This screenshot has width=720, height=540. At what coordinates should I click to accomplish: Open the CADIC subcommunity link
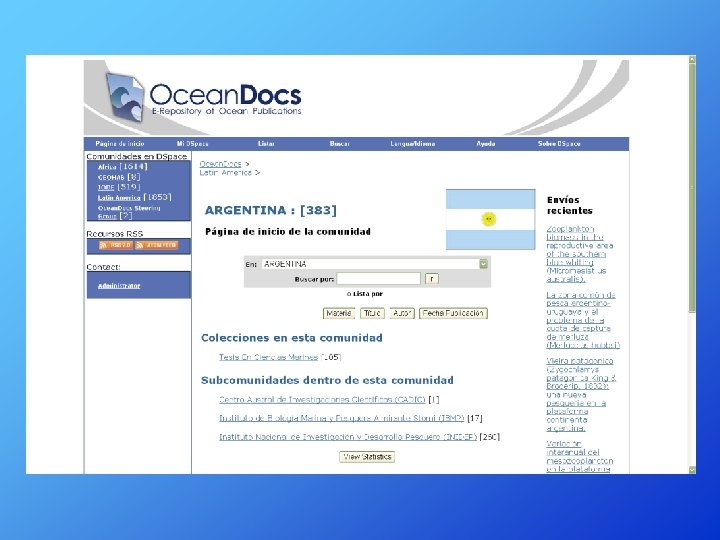322,399
